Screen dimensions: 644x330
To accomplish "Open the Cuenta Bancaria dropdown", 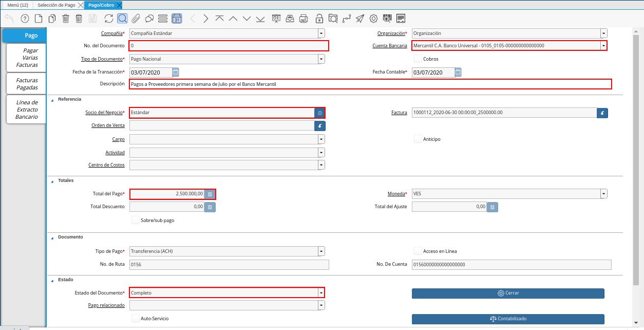I will tap(603, 46).
